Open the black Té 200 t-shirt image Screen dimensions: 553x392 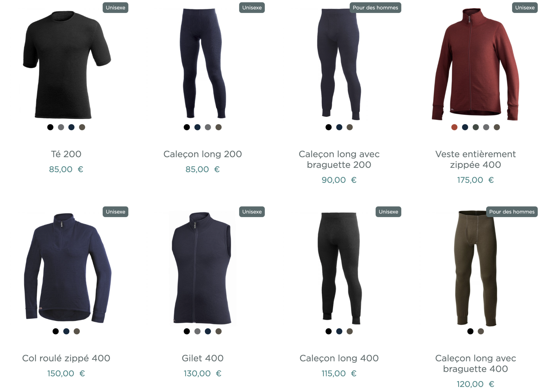(x=67, y=64)
